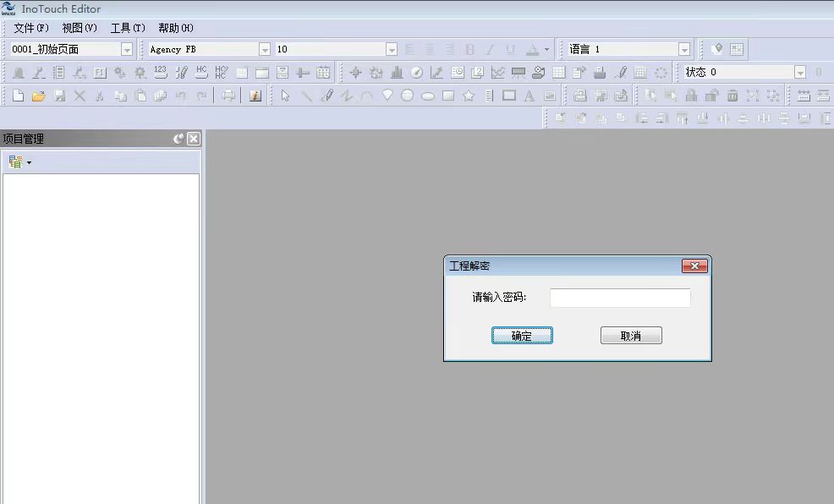Click the Open folder icon in toolbar
This screenshot has height=504, width=834.
click(38, 96)
